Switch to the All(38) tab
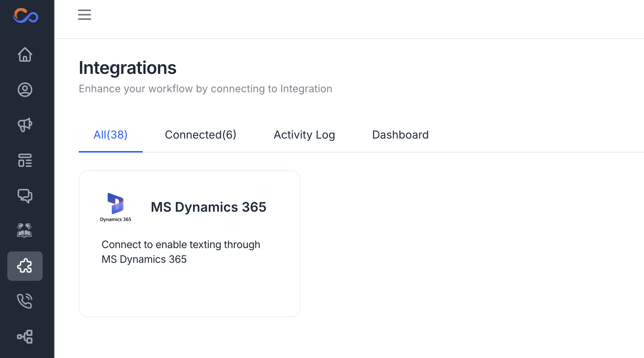 pos(111,135)
